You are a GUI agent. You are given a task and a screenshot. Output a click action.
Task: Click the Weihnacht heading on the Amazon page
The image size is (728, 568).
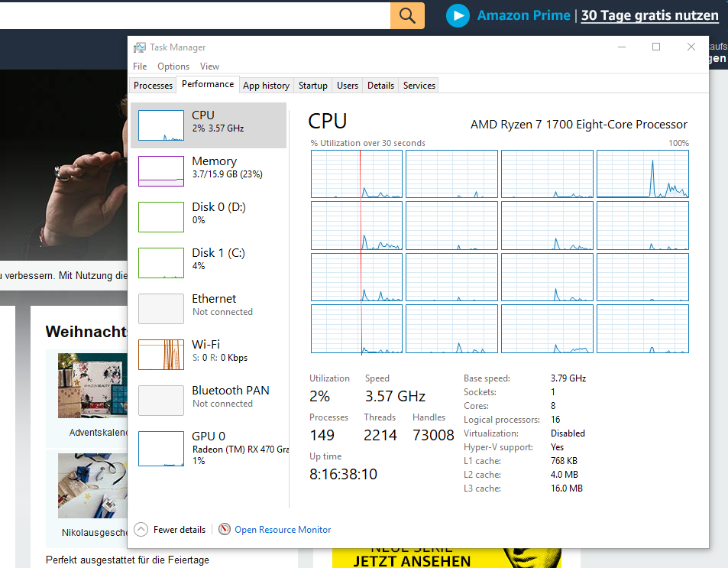86,332
